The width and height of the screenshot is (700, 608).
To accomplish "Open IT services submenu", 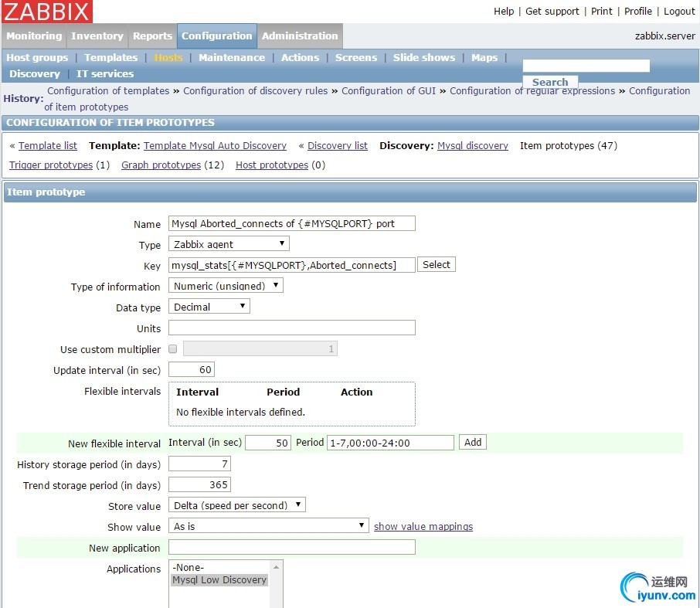I will click(x=105, y=73).
